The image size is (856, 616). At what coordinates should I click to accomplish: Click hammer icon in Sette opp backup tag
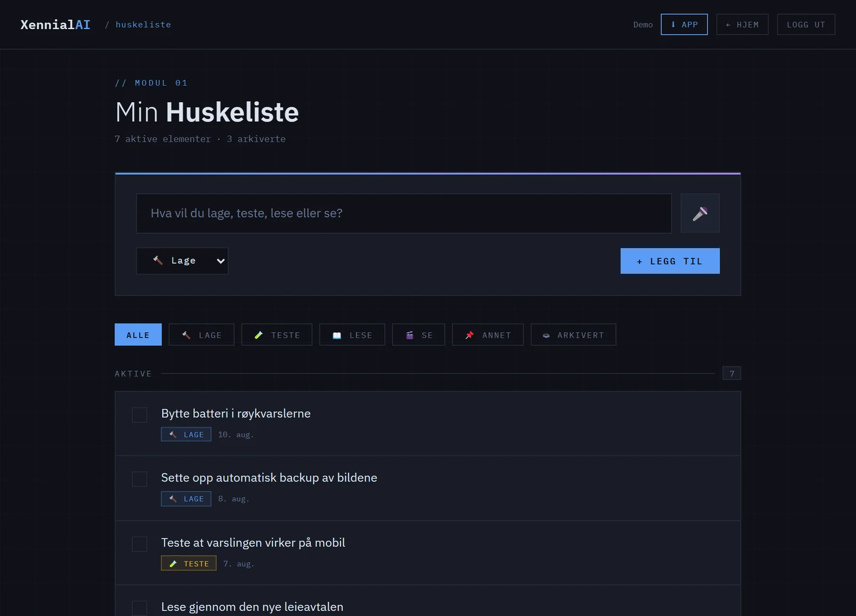coord(173,499)
